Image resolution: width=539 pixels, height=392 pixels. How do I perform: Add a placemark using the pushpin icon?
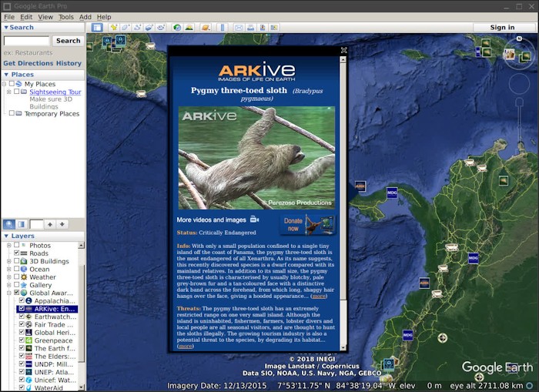113,28
